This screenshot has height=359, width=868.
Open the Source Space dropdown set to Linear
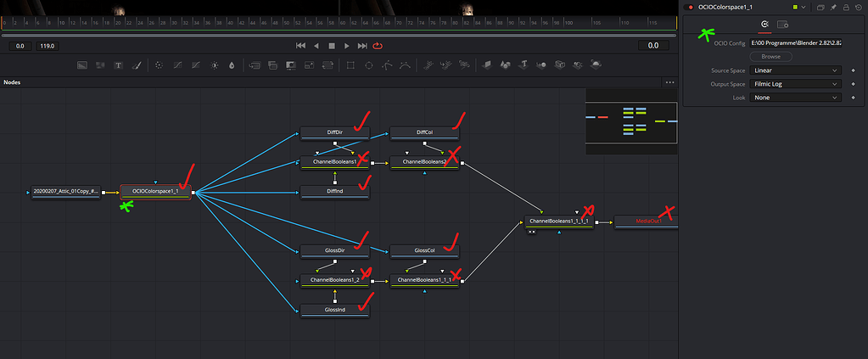(796, 70)
